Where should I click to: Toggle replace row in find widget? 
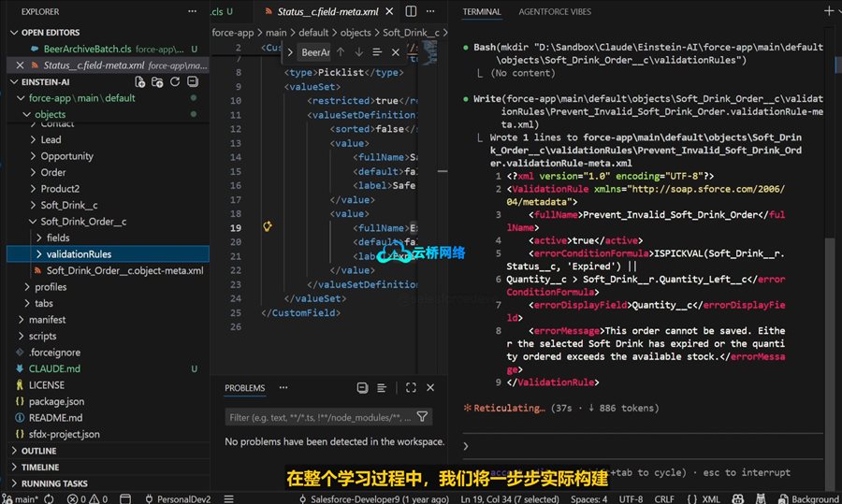pyautogui.click(x=290, y=52)
